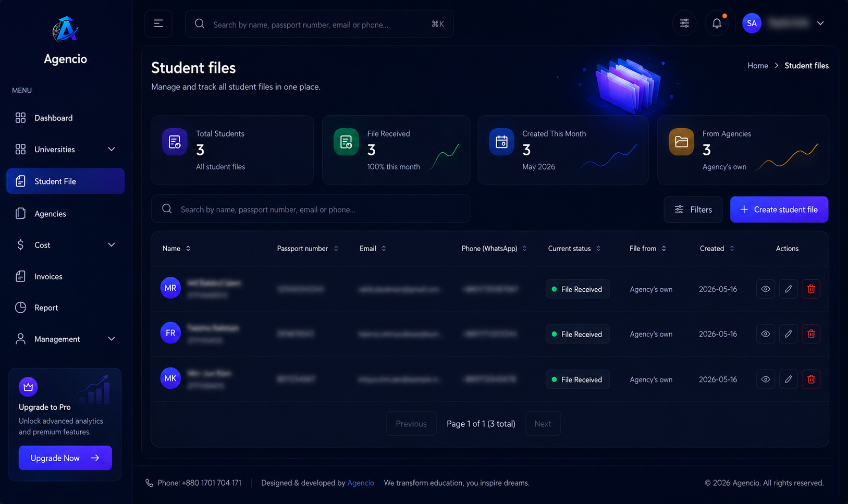Click the Previous pagination button
This screenshot has width=848, height=504.
tap(411, 424)
